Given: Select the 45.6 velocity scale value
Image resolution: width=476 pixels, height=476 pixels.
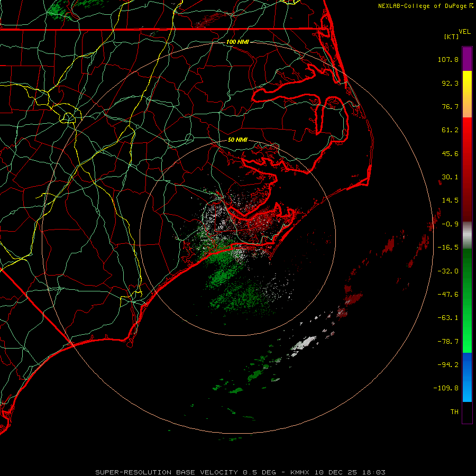Looking at the screenshot, I should [x=450, y=153].
